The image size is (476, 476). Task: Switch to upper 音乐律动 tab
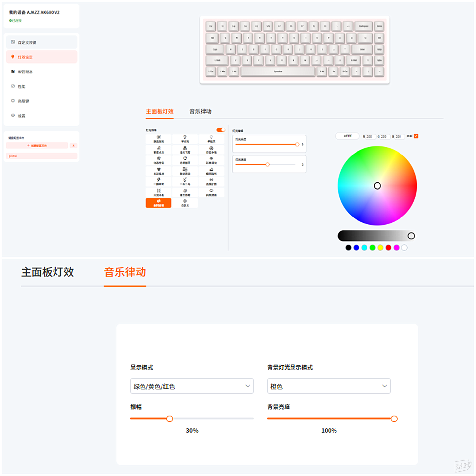[200, 112]
